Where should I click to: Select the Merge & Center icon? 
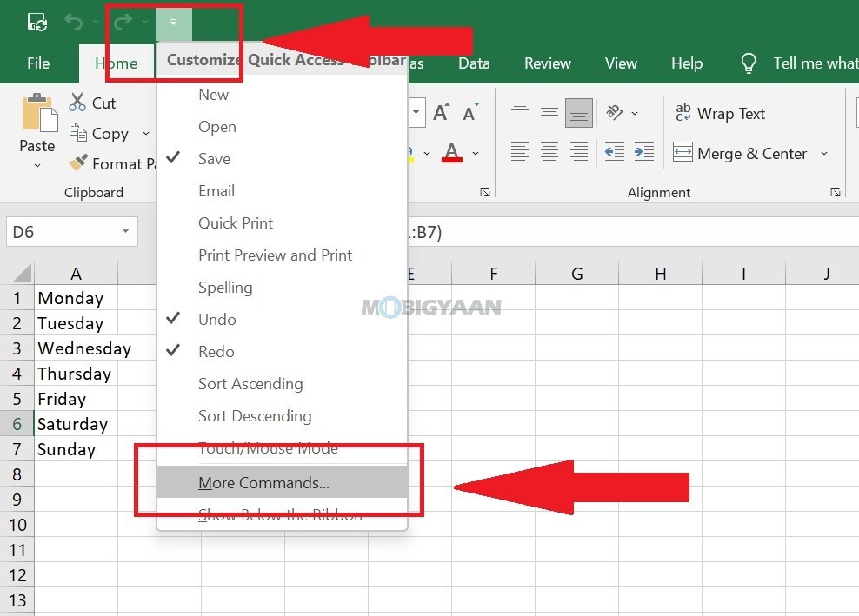coord(685,153)
